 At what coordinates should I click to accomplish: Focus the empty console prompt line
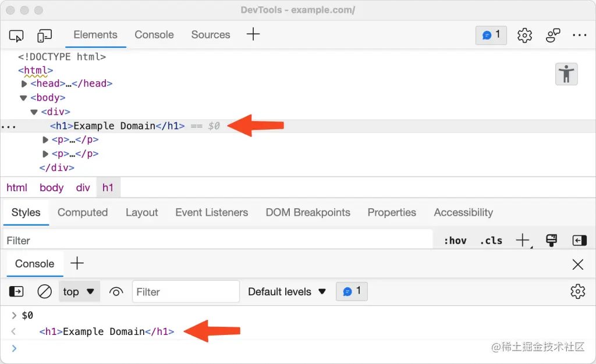click(298, 348)
